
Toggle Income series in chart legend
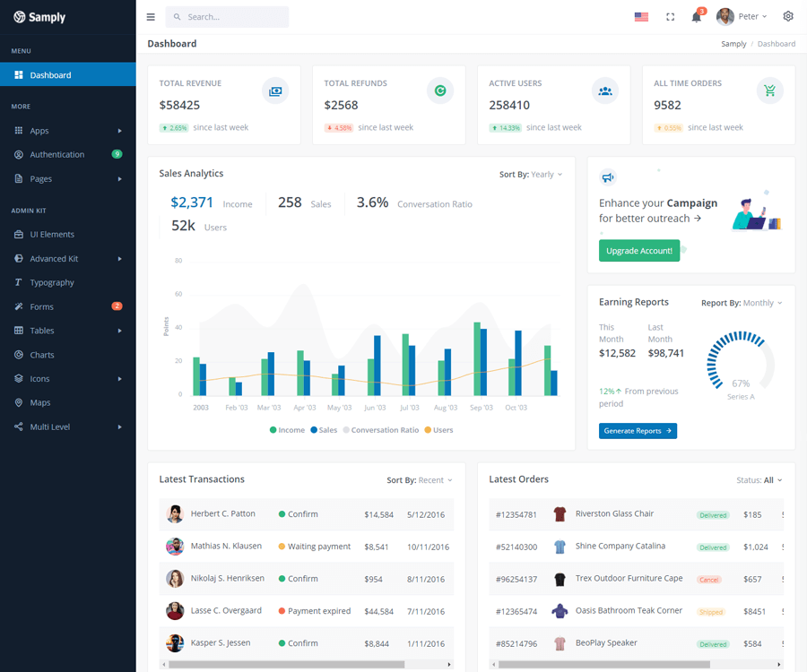pos(287,430)
